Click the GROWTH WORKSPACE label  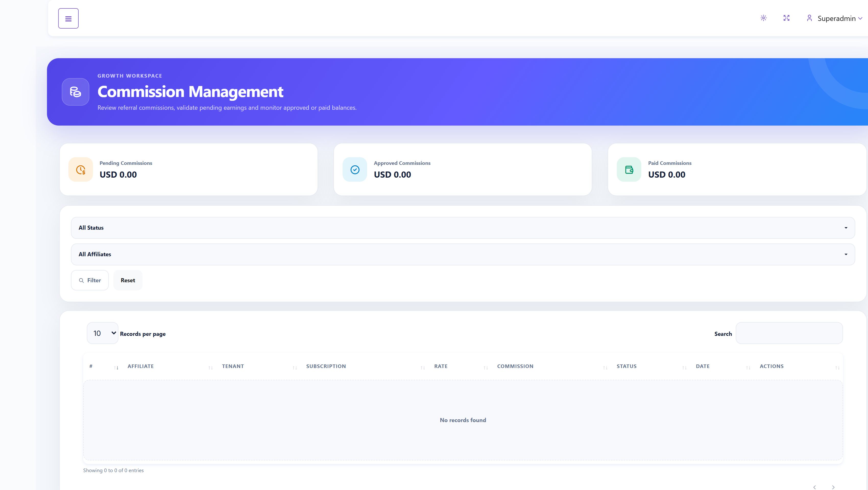(130, 76)
